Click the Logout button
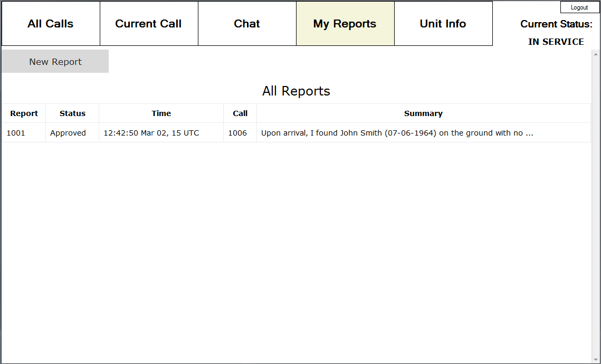The height and width of the screenshot is (364, 601). (x=579, y=7)
